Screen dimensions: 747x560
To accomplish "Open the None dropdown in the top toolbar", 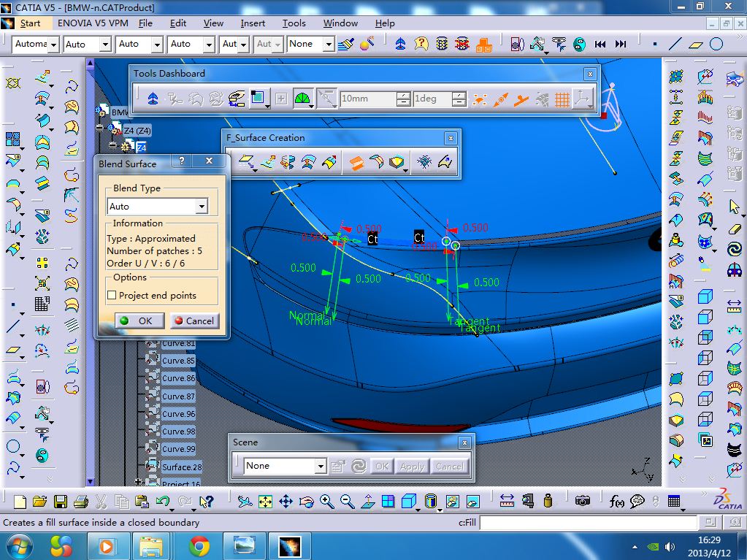I will (x=310, y=45).
